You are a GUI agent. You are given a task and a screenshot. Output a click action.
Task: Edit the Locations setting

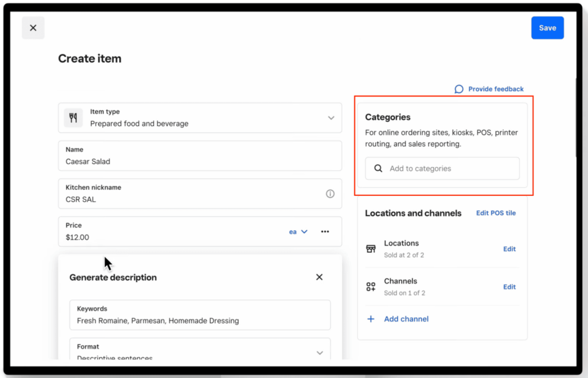tap(509, 249)
